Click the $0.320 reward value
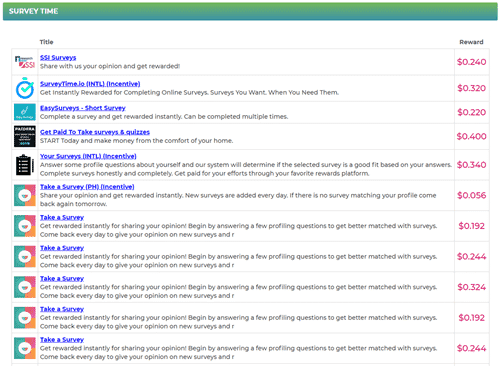500x366 pixels. point(471,88)
